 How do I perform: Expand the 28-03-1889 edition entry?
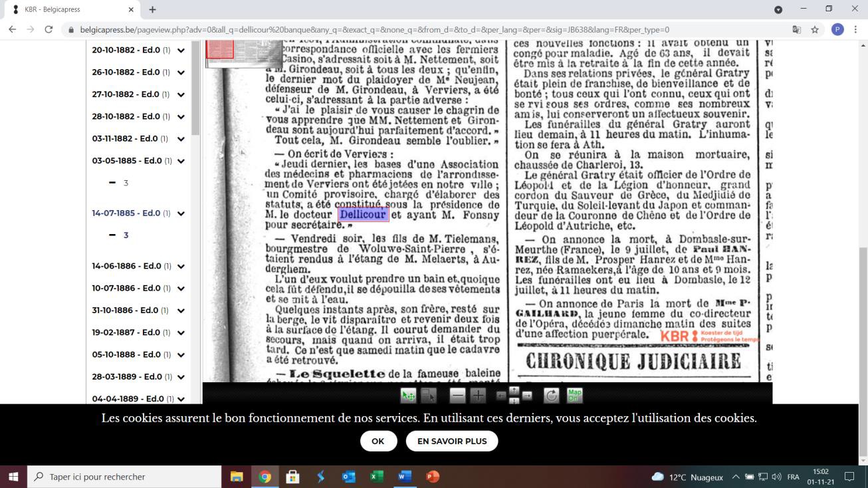[x=181, y=377]
